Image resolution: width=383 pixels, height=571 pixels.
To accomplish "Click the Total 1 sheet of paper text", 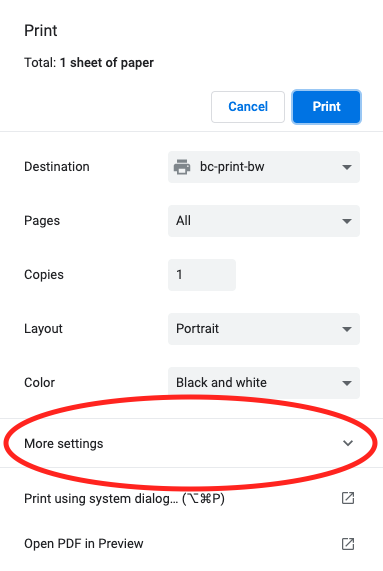I will pyautogui.click(x=89, y=63).
